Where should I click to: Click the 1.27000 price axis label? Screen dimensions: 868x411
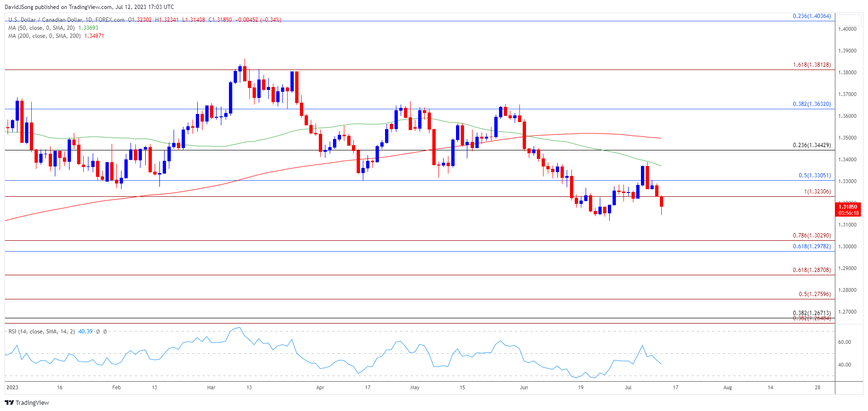click(x=847, y=312)
